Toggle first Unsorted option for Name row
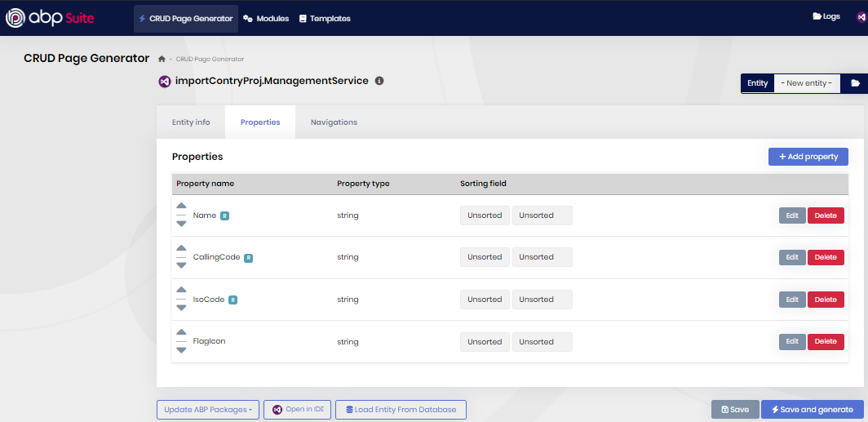 (x=485, y=215)
